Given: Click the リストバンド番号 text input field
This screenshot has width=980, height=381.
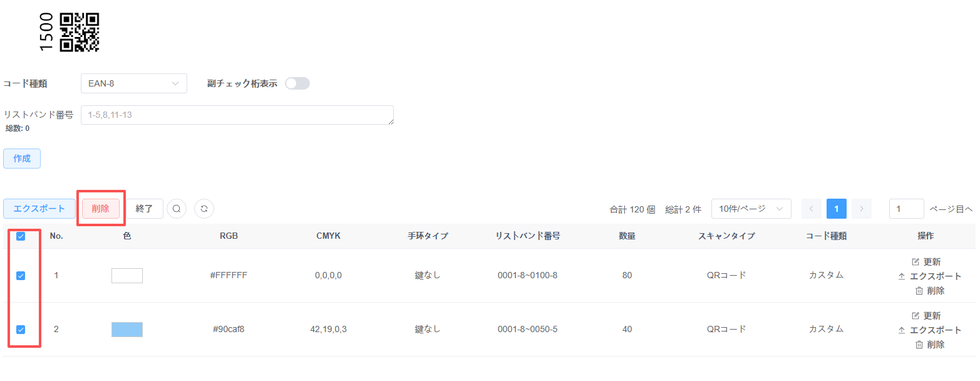Looking at the screenshot, I should click(x=237, y=115).
